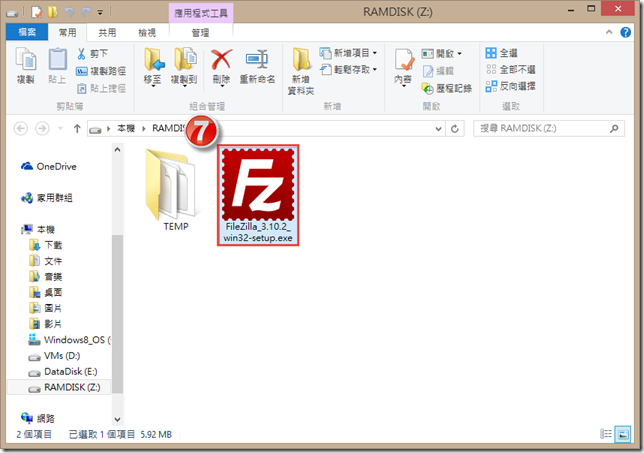Screen dimensions: 644x453
Task: Select 家用群組 (Homegroup) in navigation pane
Action: tap(47, 198)
